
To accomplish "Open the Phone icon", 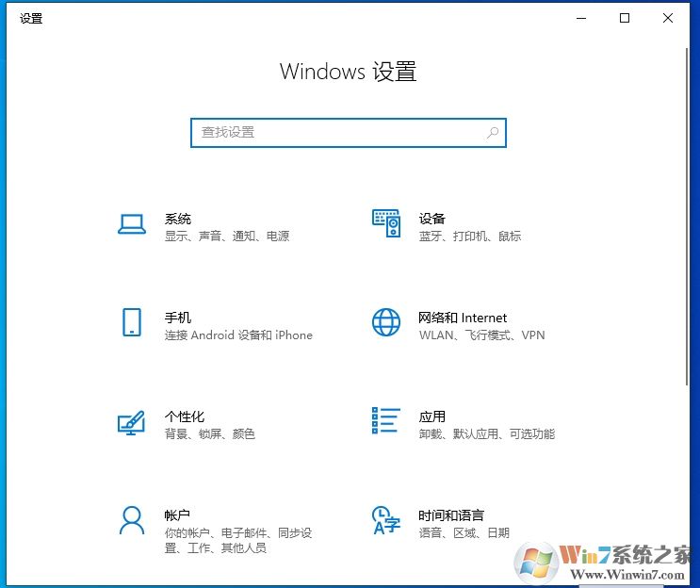I will 132,322.
